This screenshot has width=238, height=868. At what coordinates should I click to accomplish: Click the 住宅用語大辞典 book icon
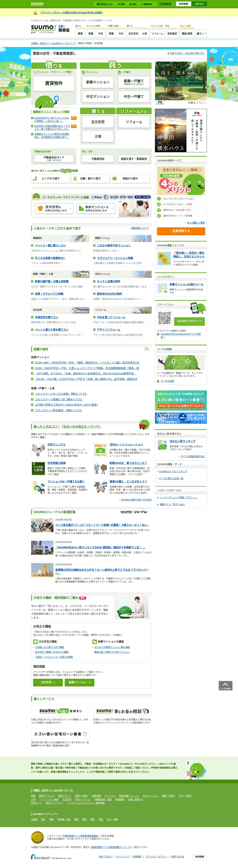click(38, 468)
